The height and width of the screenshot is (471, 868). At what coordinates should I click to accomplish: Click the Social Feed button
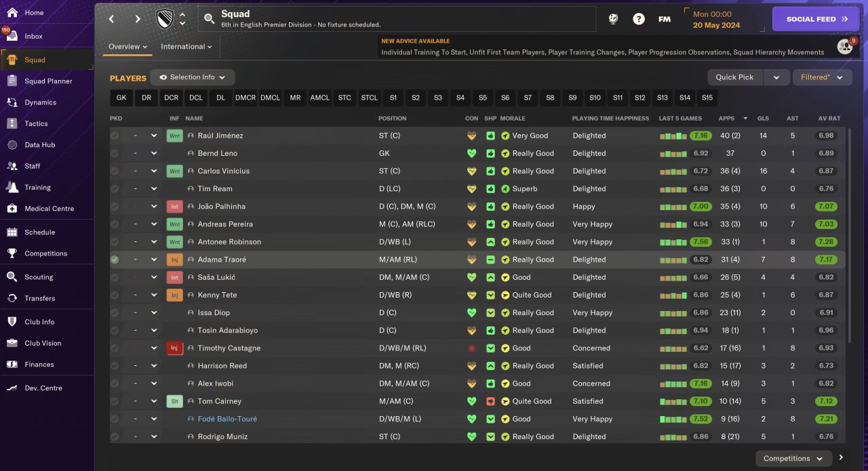pos(816,19)
